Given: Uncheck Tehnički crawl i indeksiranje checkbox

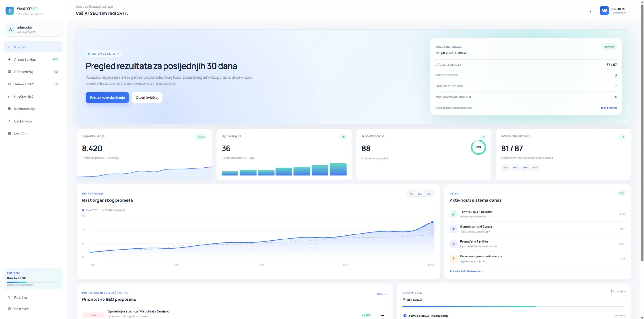Looking at the screenshot, I should tap(405, 316).
